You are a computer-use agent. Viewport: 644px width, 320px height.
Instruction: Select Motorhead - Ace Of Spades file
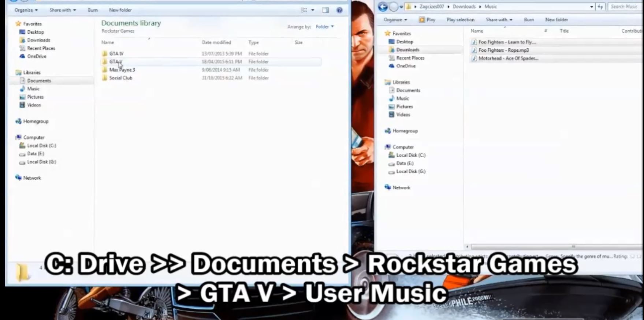point(505,58)
